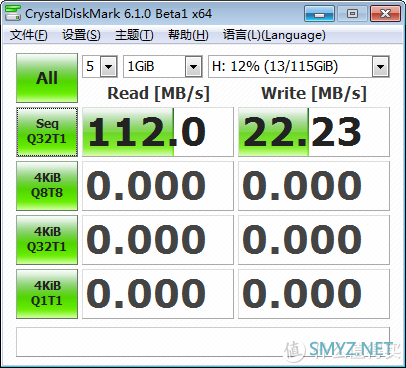Start the 4KiB Q1T1 test
The width and height of the screenshot is (406, 368).
coord(47,294)
